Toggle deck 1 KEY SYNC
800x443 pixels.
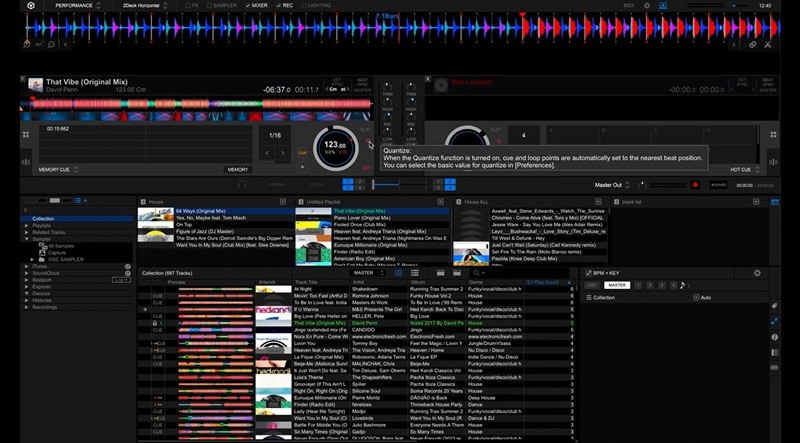click(337, 84)
